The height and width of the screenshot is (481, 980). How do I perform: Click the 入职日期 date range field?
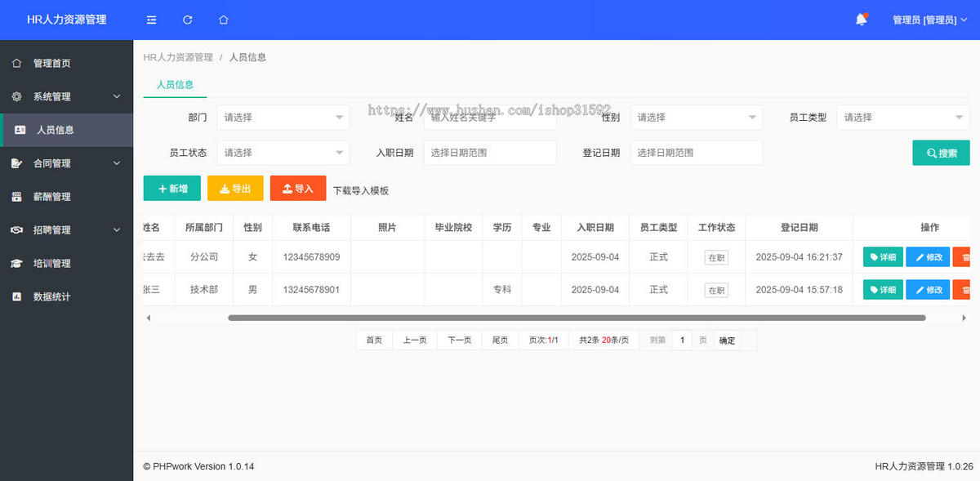(x=489, y=153)
